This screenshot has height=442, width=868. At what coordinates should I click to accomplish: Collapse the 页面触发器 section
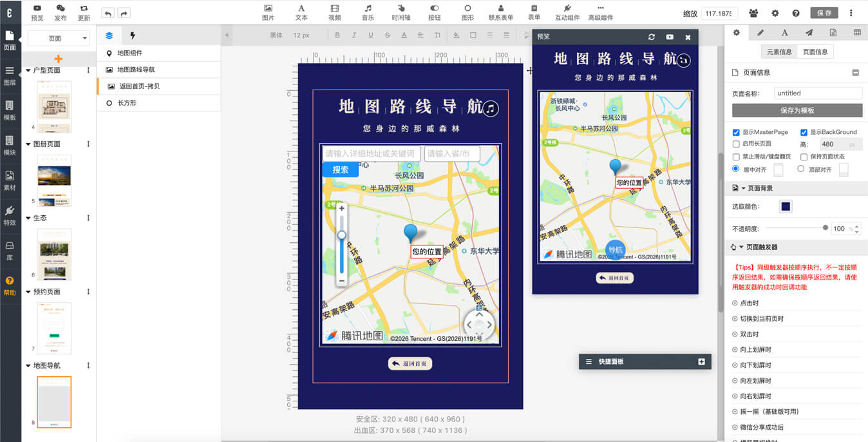coord(742,247)
